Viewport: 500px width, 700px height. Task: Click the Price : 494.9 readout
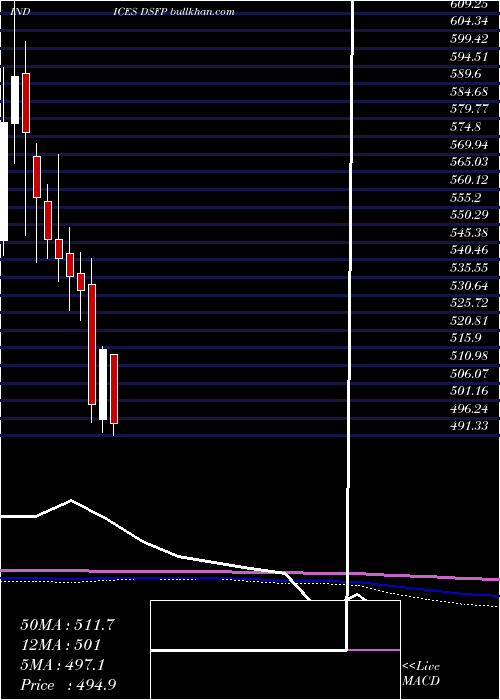coord(70,685)
